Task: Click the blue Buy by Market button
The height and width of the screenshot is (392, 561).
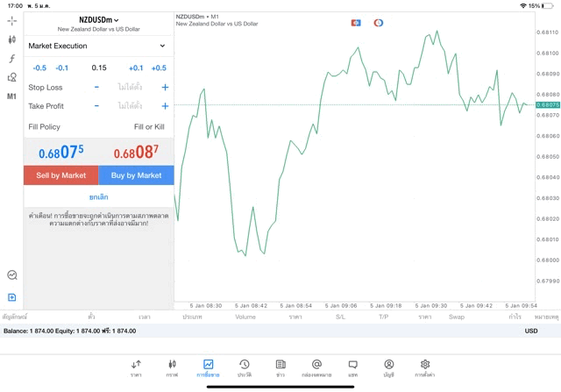Action: pyautogui.click(x=137, y=175)
